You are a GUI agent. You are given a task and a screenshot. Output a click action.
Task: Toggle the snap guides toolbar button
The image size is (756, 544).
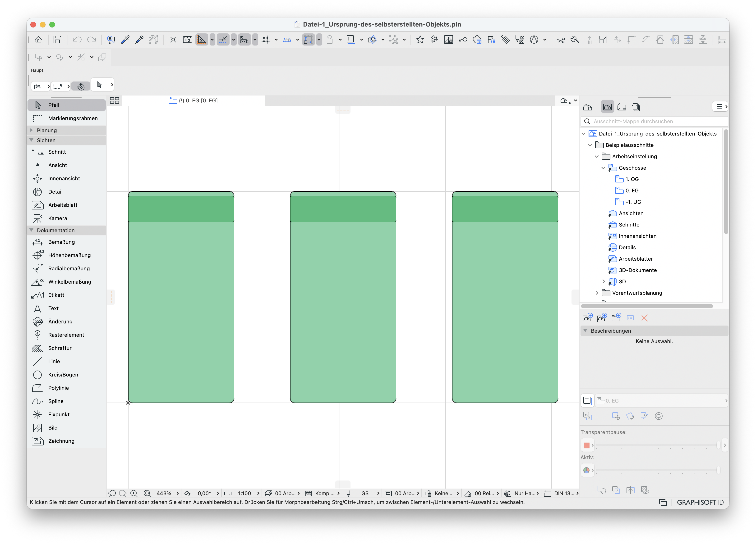pos(223,40)
